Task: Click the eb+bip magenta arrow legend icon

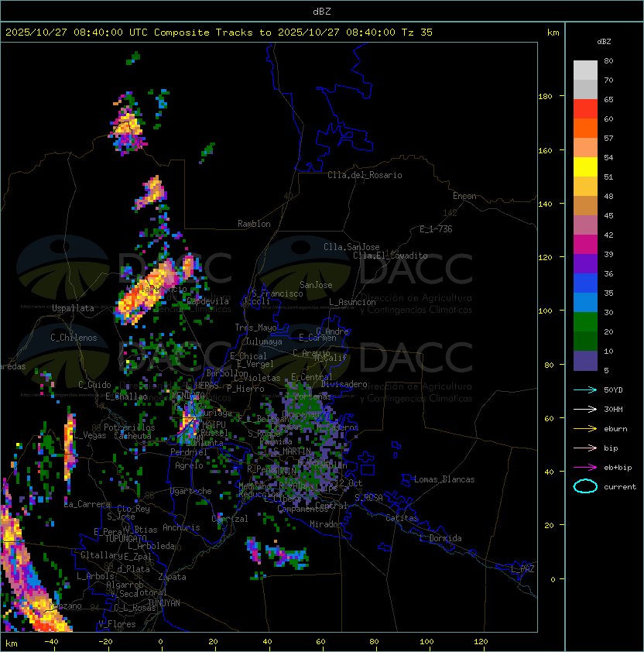Action: tap(585, 468)
